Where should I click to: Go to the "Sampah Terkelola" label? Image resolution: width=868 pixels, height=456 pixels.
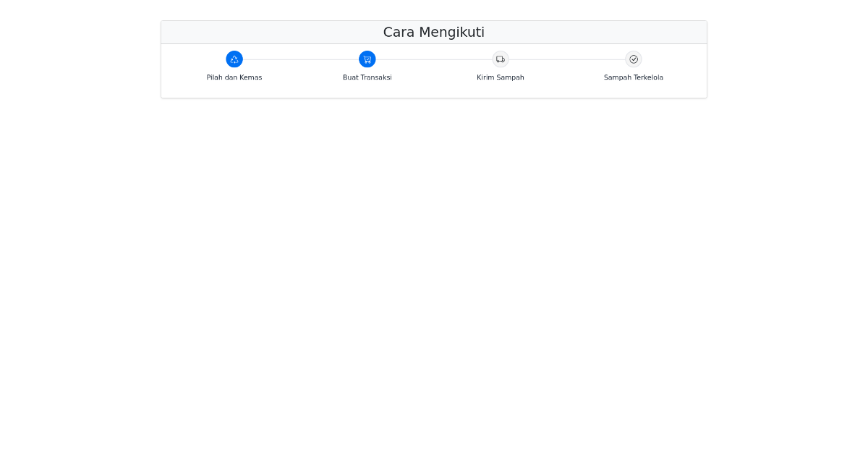(634, 77)
